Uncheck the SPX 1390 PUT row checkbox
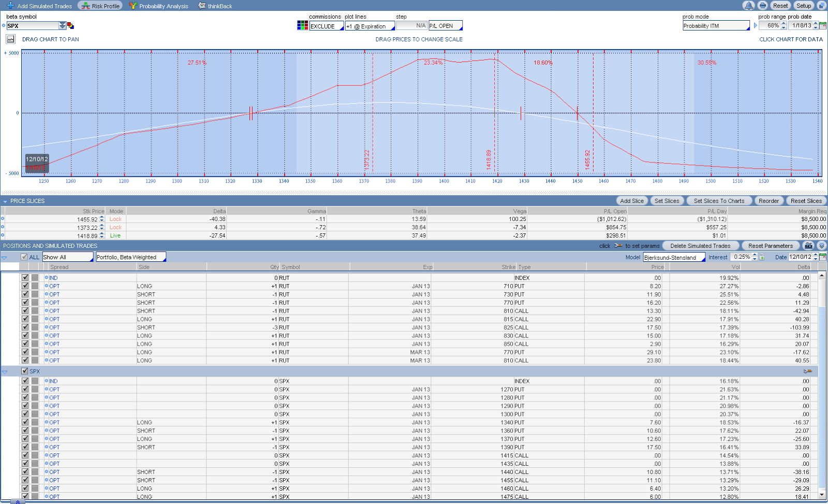This screenshot has height=504, width=828. point(25,447)
